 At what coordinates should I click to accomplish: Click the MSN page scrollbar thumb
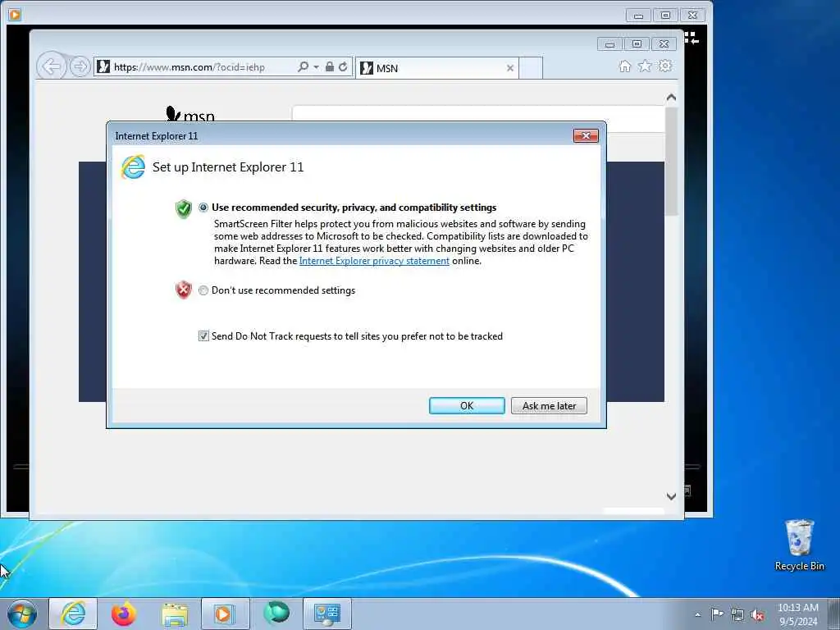pyautogui.click(x=671, y=162)
